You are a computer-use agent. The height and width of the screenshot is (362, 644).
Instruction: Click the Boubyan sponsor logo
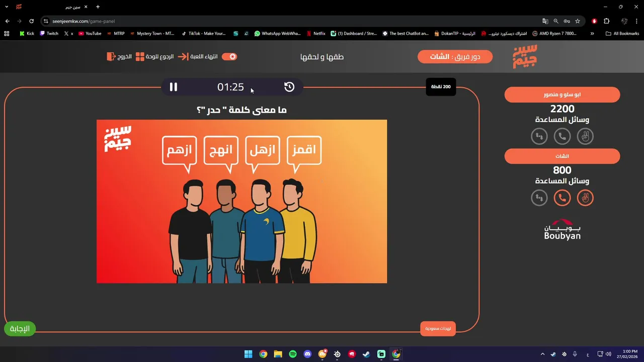pos(562,229)
